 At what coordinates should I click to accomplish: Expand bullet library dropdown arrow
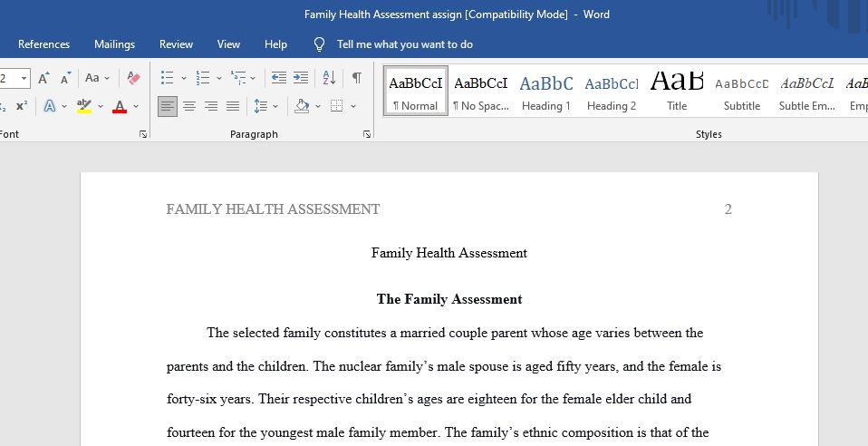click(183, 78)
